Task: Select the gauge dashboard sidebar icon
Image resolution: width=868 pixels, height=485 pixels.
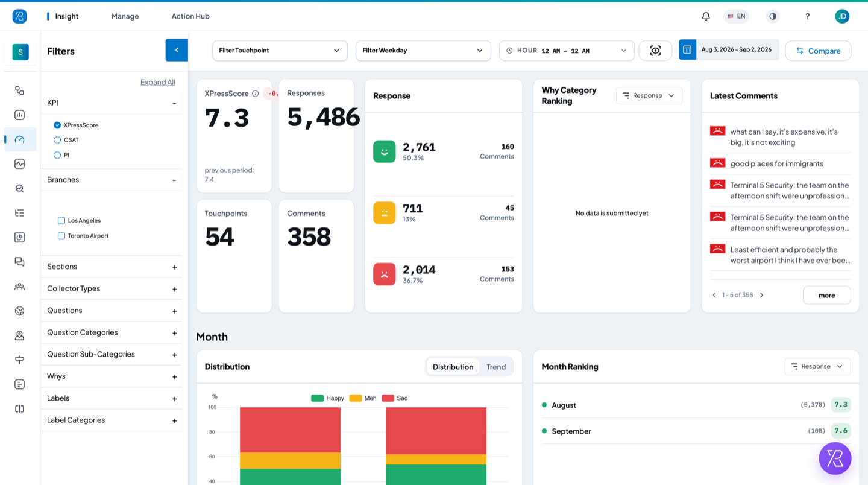Action: (19, 139)
